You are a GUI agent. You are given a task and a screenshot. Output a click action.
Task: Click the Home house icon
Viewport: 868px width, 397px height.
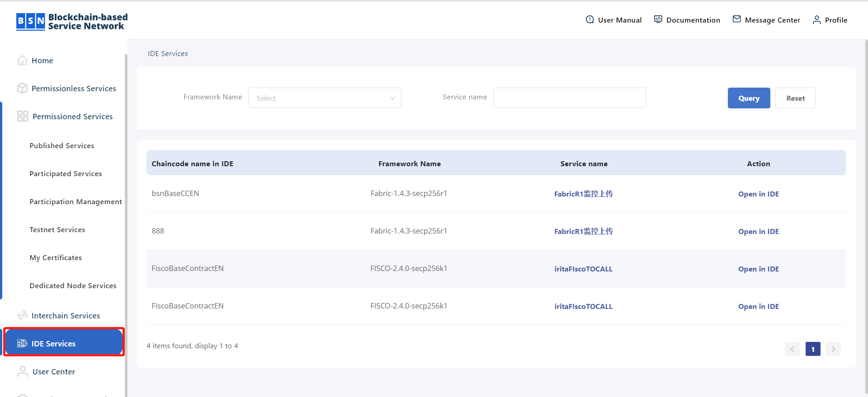click(x=22, y=61)
